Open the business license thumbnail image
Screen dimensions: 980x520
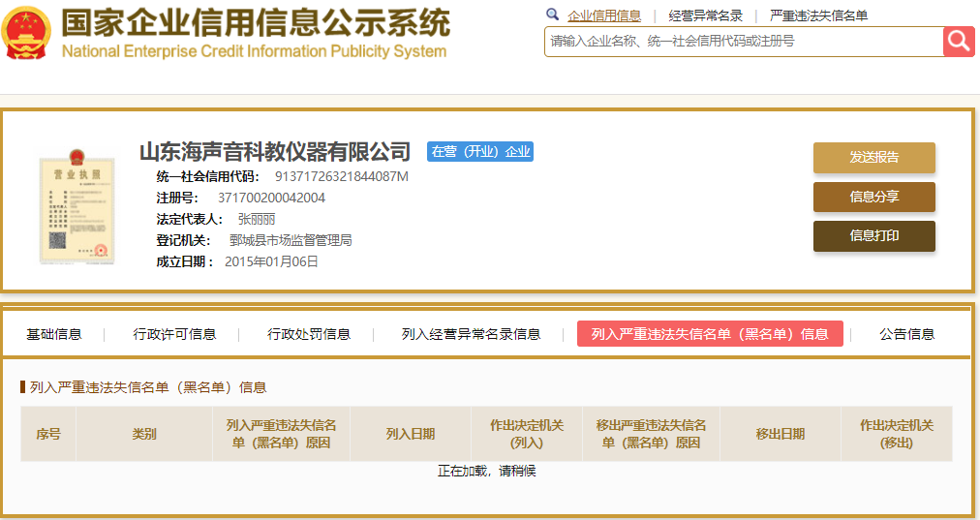coord(77,207)
